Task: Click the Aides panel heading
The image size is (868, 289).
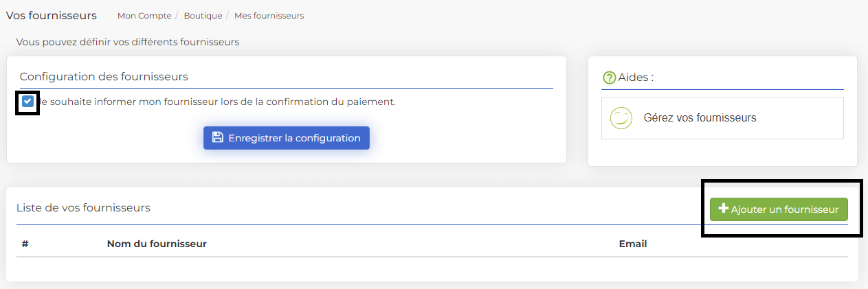Action: click(x=636, y=77)
